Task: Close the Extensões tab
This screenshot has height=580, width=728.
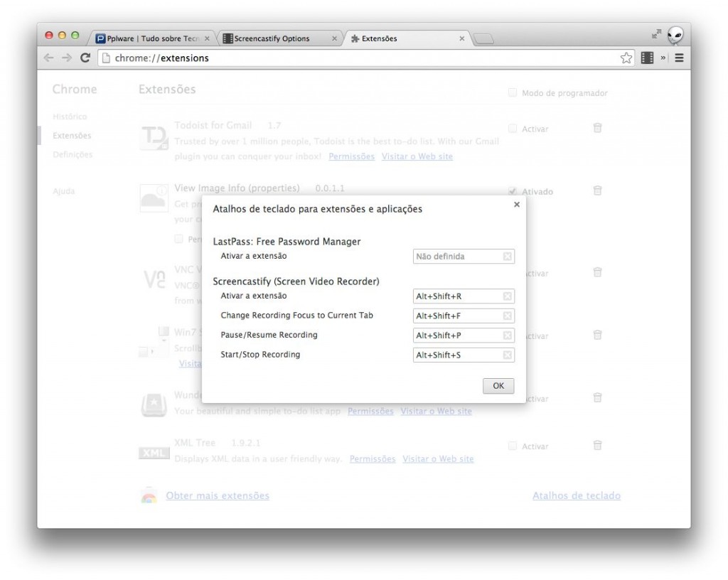Action: [x=462, y=38]
